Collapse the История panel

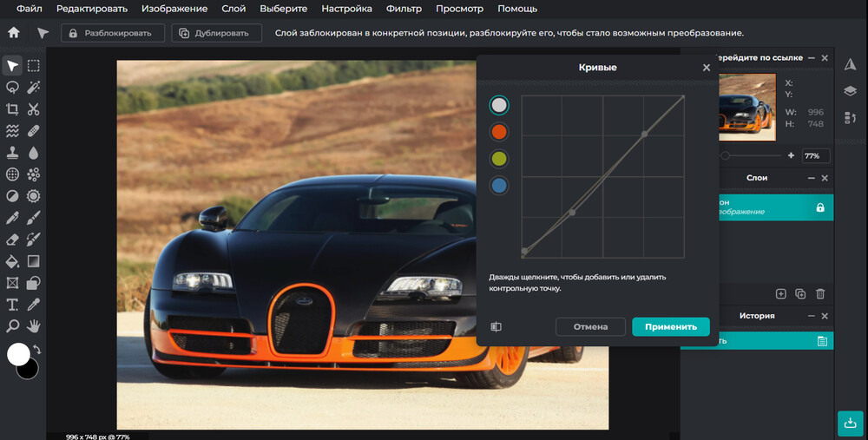811,316
